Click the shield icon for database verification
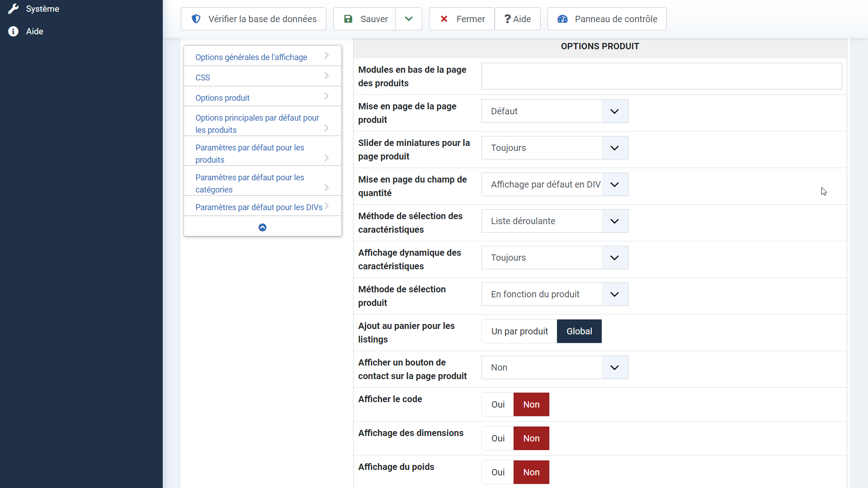This screenshot has height=488, width=868. (x=196, y=19)
